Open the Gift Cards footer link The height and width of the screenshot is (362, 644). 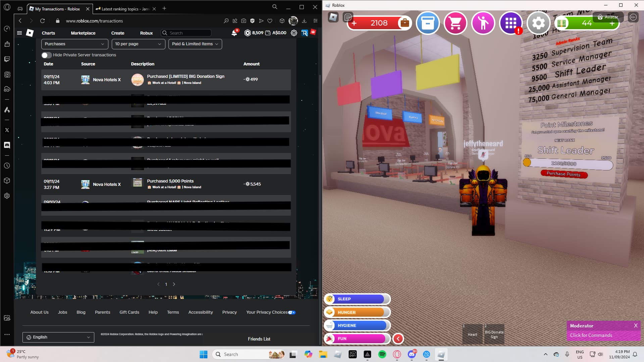click(x=129, y=312)
